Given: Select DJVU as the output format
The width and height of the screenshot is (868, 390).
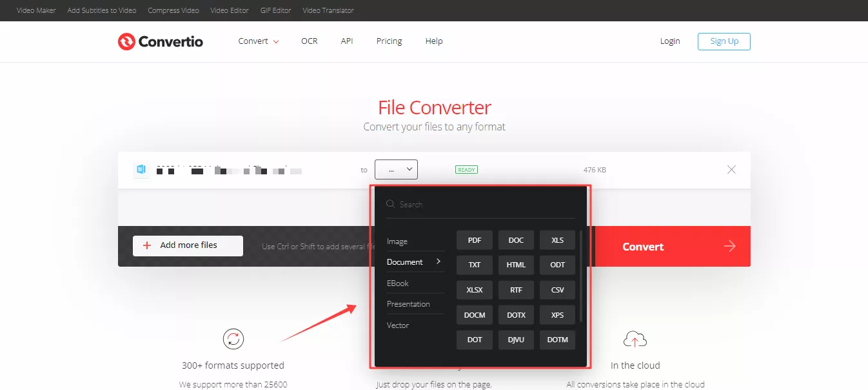Looking at the screenshot, I should pyautogui.click(x=516, y=340).
